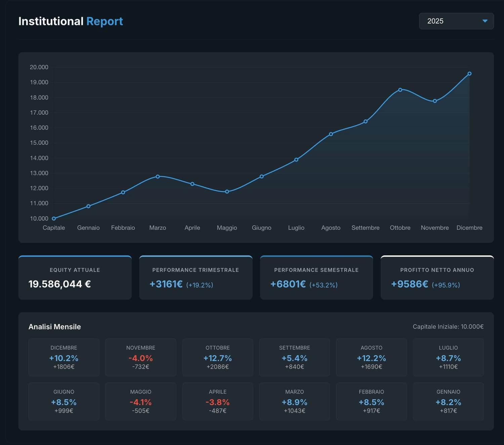Open the 2025 year dropdown
This screenshot has width=504, height=445.
456,21
